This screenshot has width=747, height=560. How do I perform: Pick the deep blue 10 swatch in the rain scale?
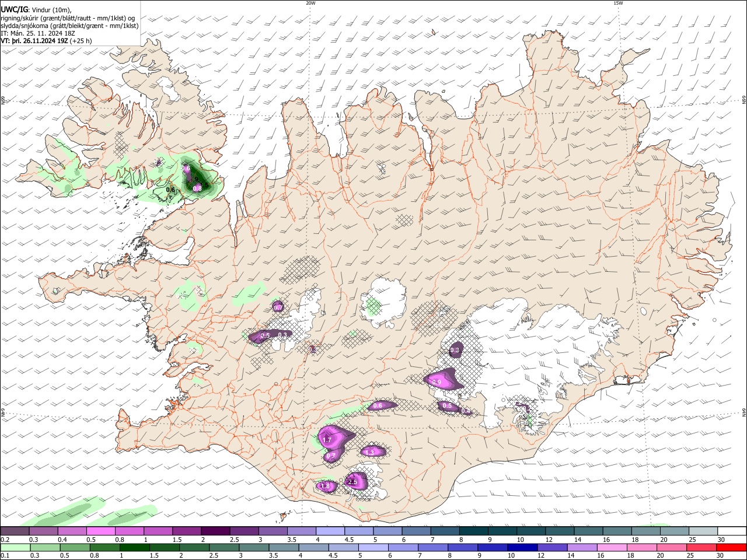coord(522,547)
